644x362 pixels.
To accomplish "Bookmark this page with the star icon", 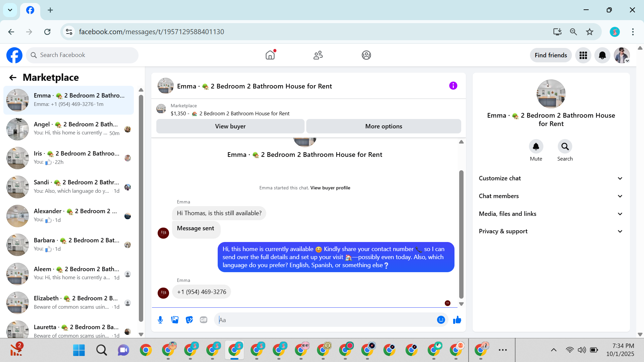I will click(590, 32).
